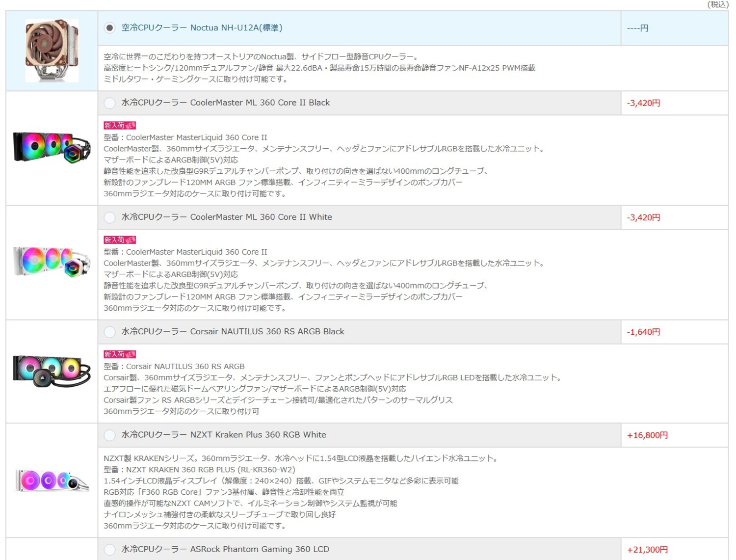Open Corsair NAUTILUS 360 RS ARGB image
This screenshot has height=560, width=736.
(x=52, y=371)
